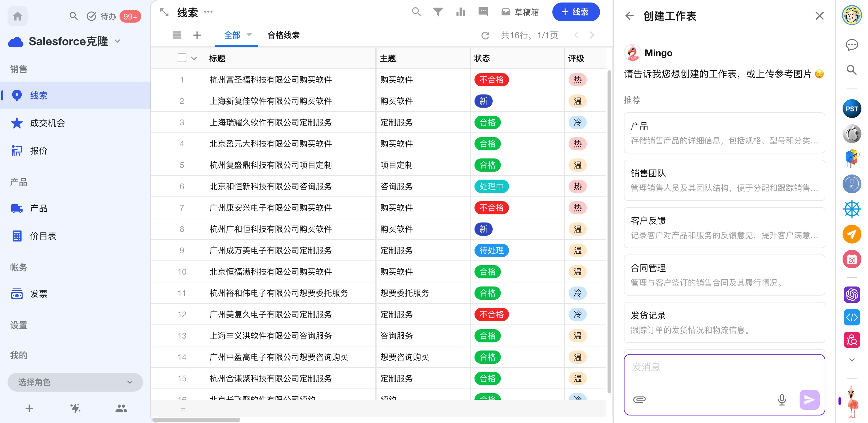
Task: Click the microphone voice input icon
Action: (782, 399)
